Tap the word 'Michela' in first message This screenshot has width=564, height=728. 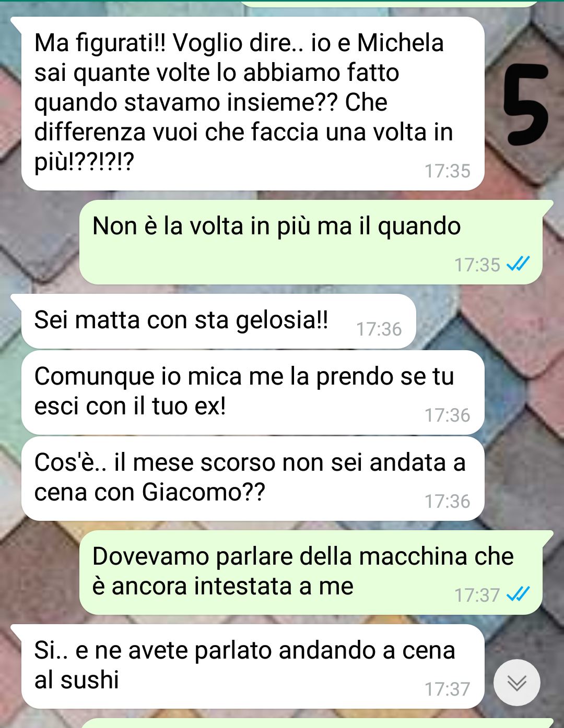[x=401, y=43]
